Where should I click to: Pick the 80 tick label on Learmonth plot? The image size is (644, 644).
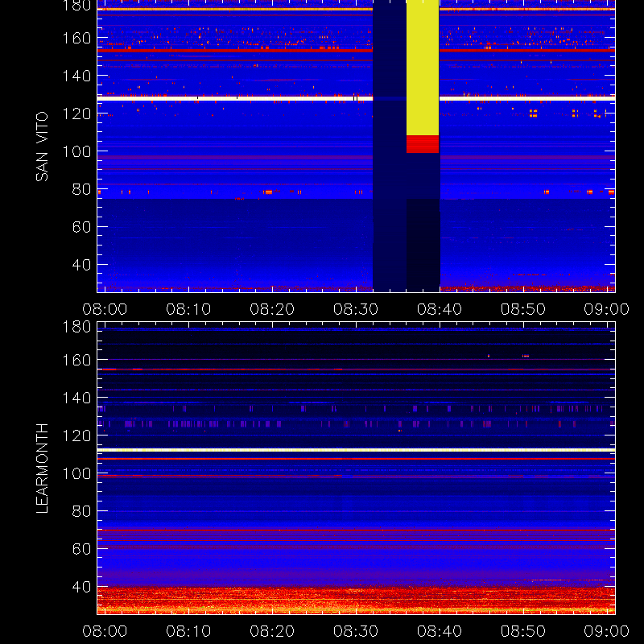(81, 511)
